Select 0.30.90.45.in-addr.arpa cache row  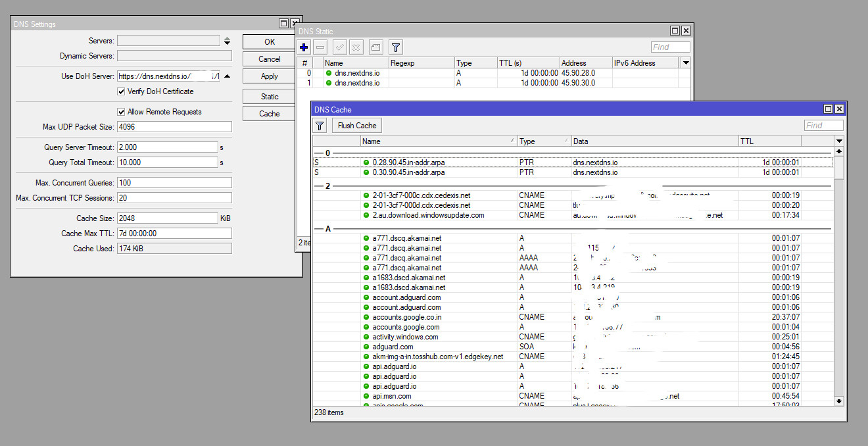coord(573,172)
